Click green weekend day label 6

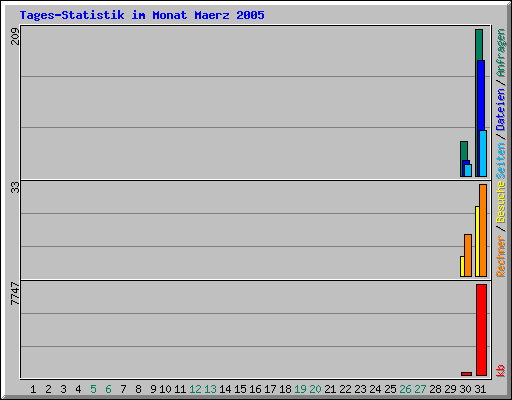[x=108, y=389]
